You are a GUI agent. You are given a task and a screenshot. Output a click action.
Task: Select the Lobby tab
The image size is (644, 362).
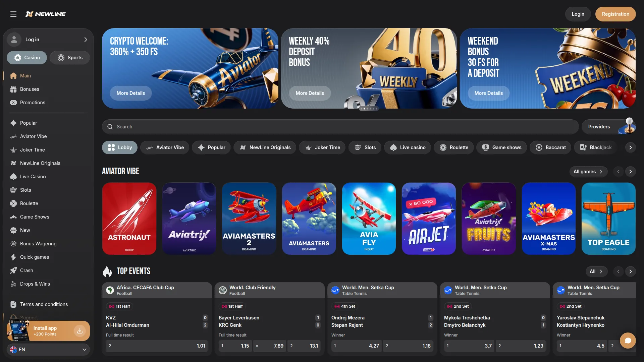pyautogui.click(x=120, y=147)
